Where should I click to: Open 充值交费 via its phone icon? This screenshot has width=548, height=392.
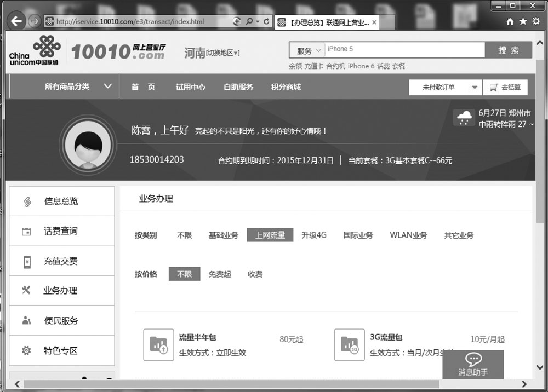pyautogui.click(x=26, y=261)
